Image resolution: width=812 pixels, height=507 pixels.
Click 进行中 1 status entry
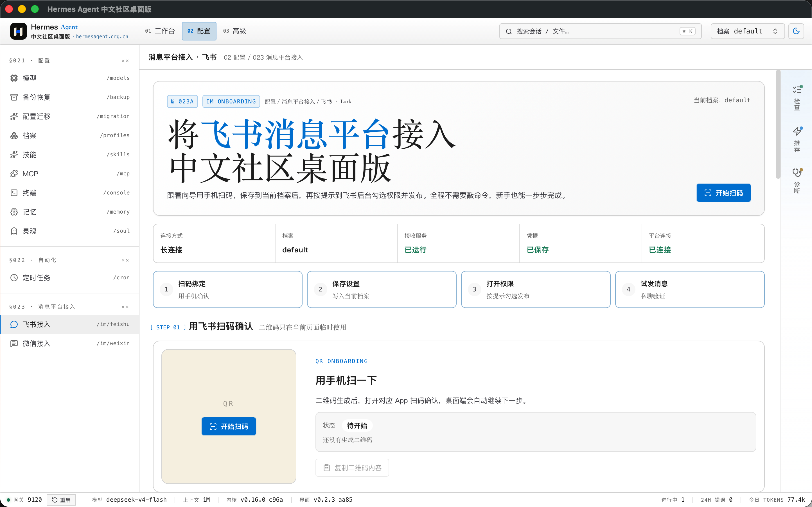pos(673,500)
